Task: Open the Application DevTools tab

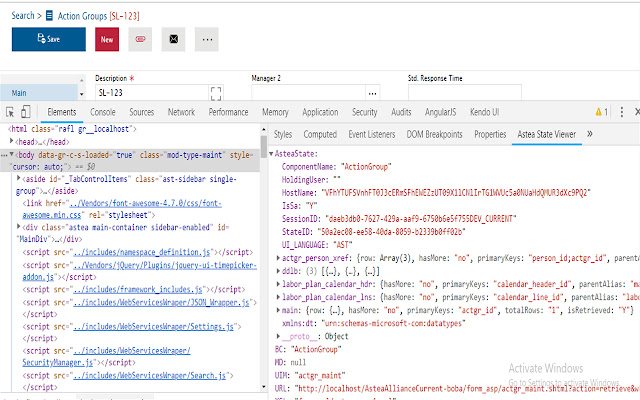Action: point(320,112)
